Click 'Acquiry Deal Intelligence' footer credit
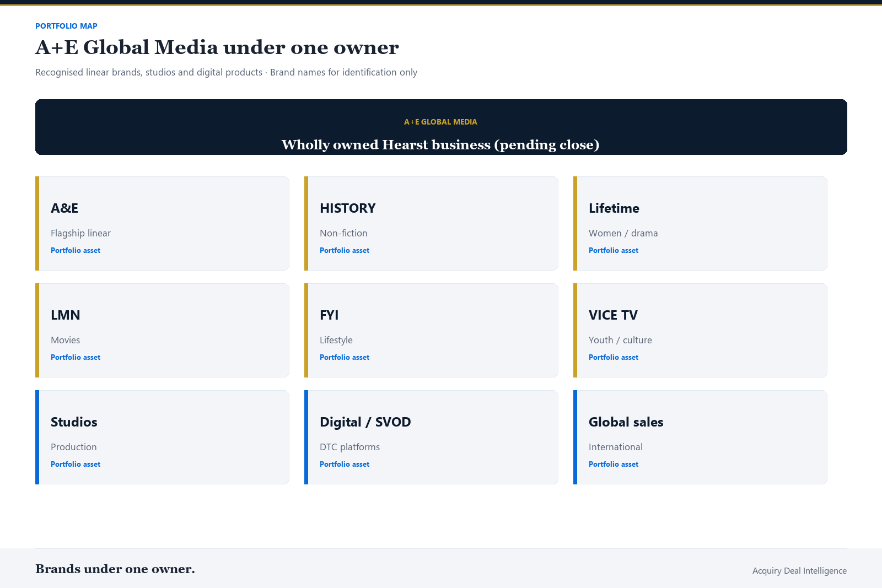 point(799,570)
